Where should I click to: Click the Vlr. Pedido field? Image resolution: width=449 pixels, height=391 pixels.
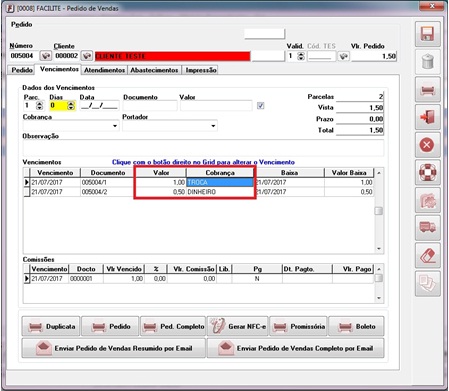pyautogui.click(x=374, y=56)
